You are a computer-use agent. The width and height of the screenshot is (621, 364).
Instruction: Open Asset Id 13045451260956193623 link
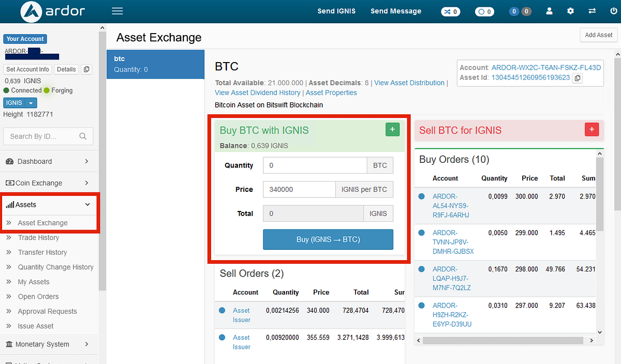click(530, 78)
